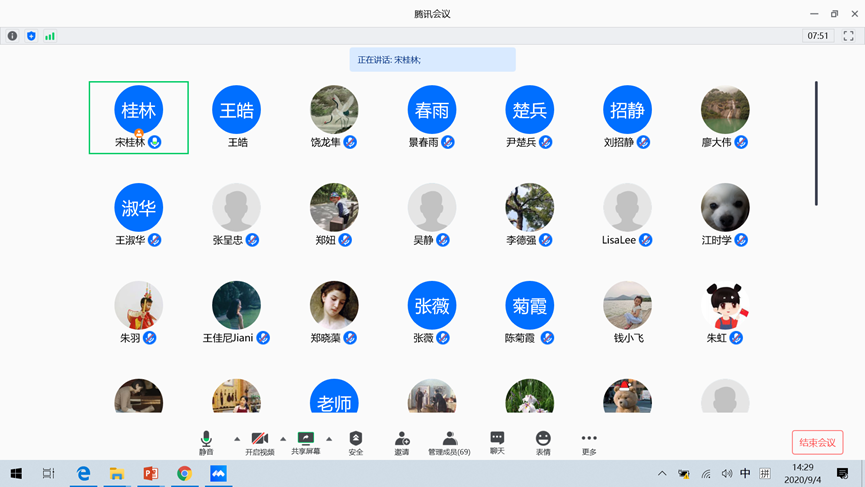The width and height of the screenshot is (865, 487).
Task: Select 朱虹 cartoon girl avatar
Action: pos(725,305)
